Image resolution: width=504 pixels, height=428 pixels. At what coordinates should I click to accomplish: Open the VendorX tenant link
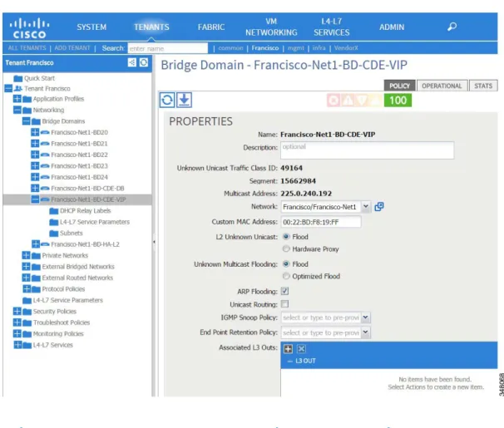346,48
